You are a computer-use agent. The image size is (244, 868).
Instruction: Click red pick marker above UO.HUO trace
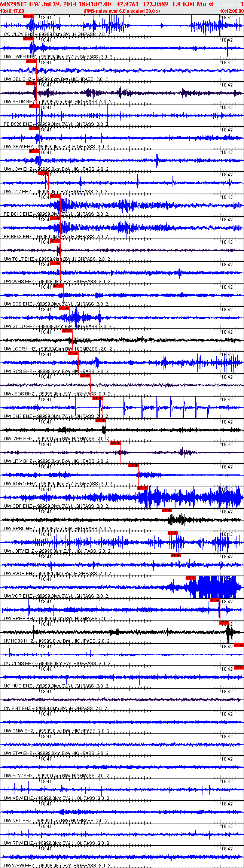[239, 668]
